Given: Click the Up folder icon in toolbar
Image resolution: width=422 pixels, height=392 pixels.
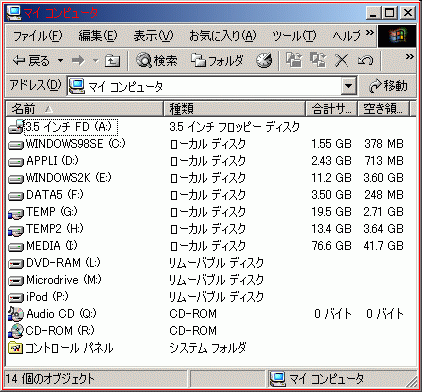Looking at the screenshot, I should pos(112,61).
